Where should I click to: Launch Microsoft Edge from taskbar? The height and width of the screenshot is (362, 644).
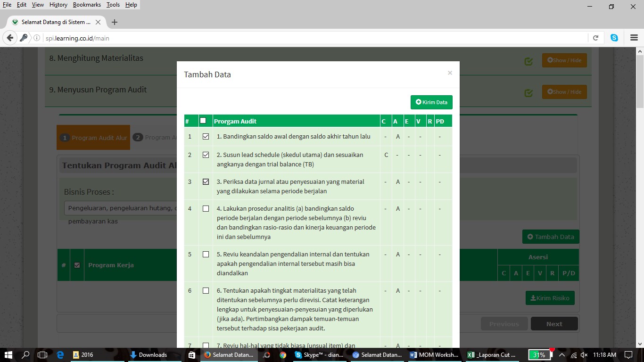point(60,354)
